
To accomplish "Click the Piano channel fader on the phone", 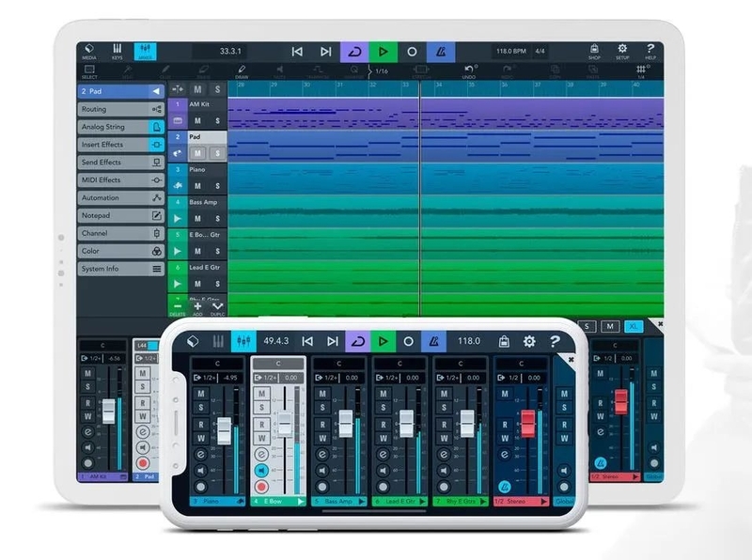I will [x=224, y=430].
